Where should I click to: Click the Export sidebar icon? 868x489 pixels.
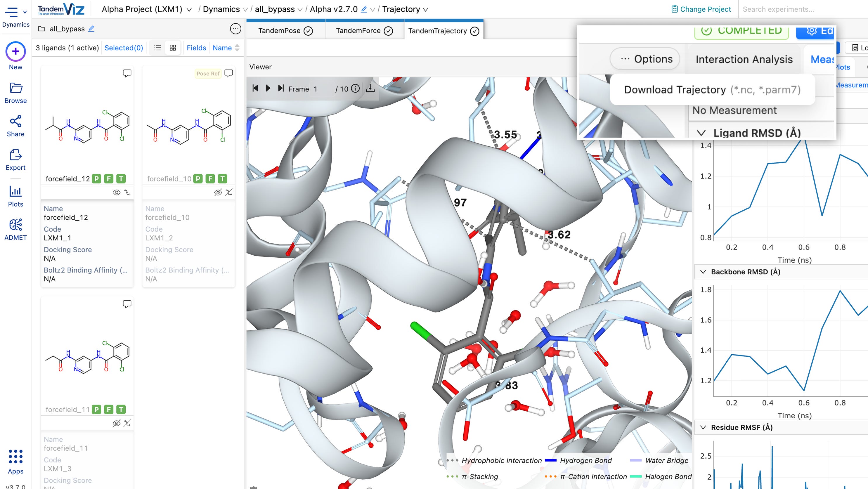pyautogui.click(x=15, y=160)
